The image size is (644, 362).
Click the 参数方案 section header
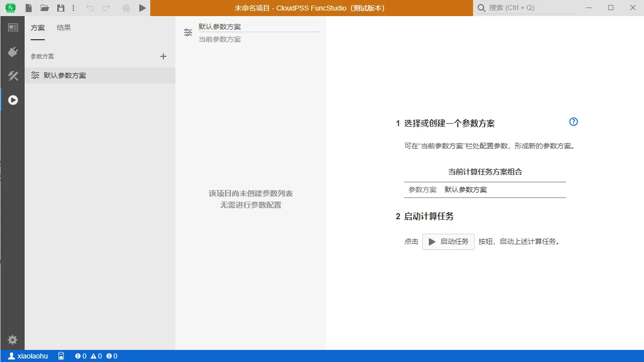[x=42, y=56]
